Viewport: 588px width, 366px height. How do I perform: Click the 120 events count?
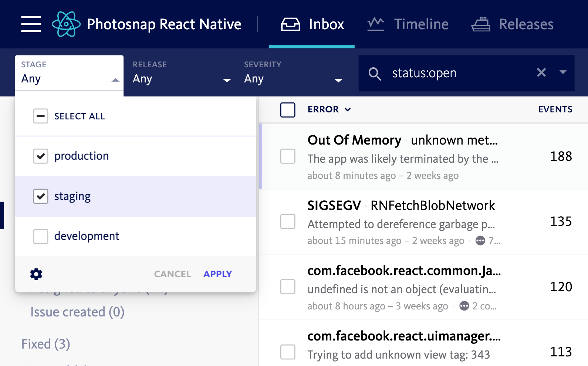561,287
